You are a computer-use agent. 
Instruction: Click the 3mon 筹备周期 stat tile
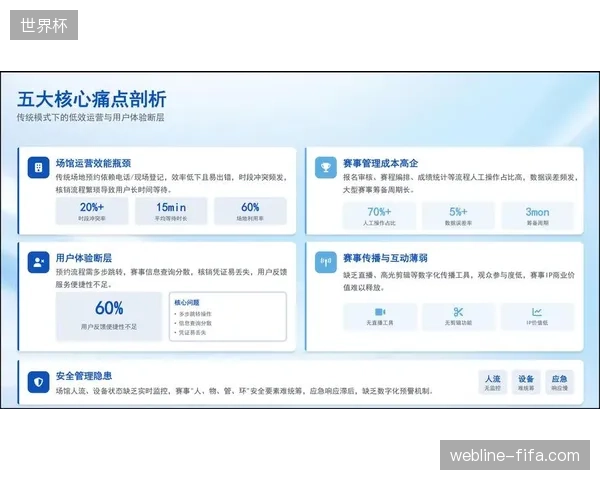click(537, 216)
